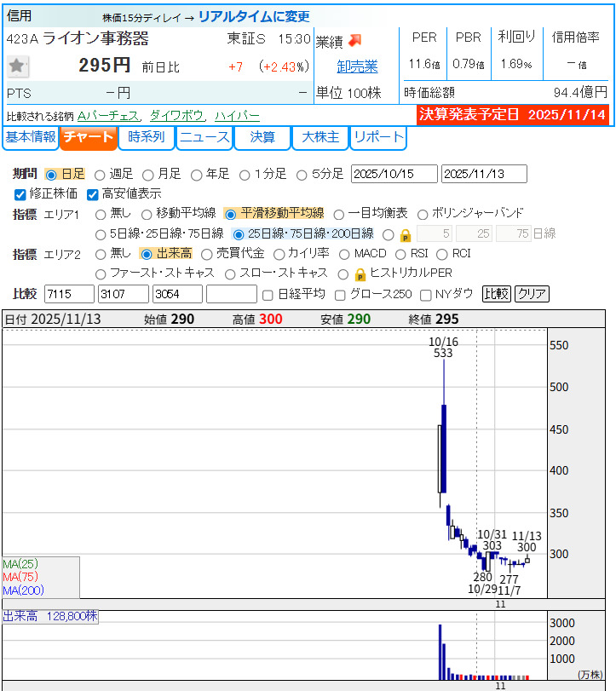This screenshot has width=616, height=691.
Task: Click the custom MA field showing 5
Action: click(x=435, y=233)
